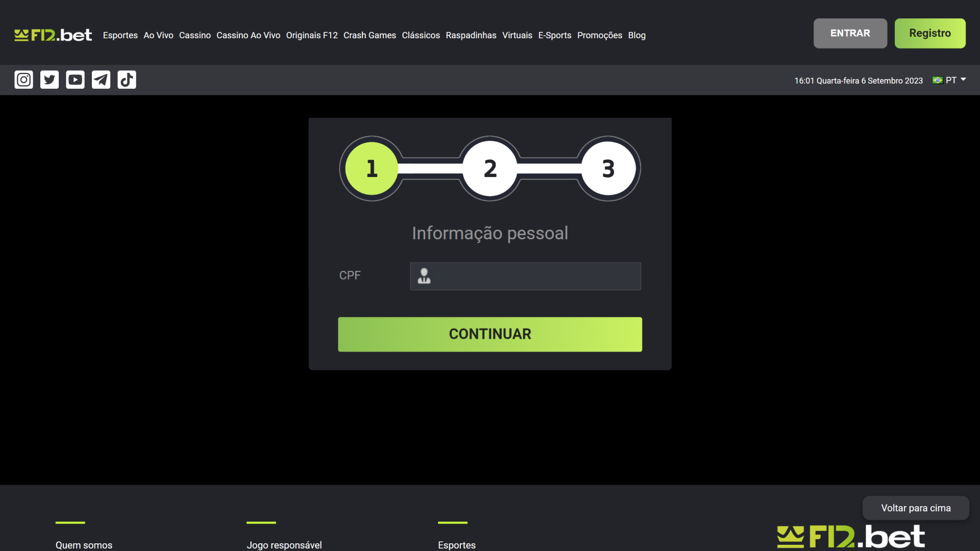Open the Promoções page
This screenshot has width=980, height=551.
coord(600,35)
